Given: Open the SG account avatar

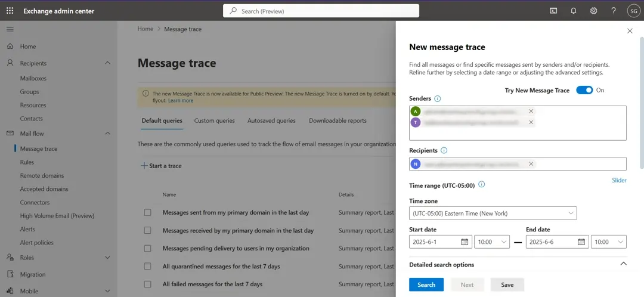Looking at the screenshot, I should coord(633,11).
